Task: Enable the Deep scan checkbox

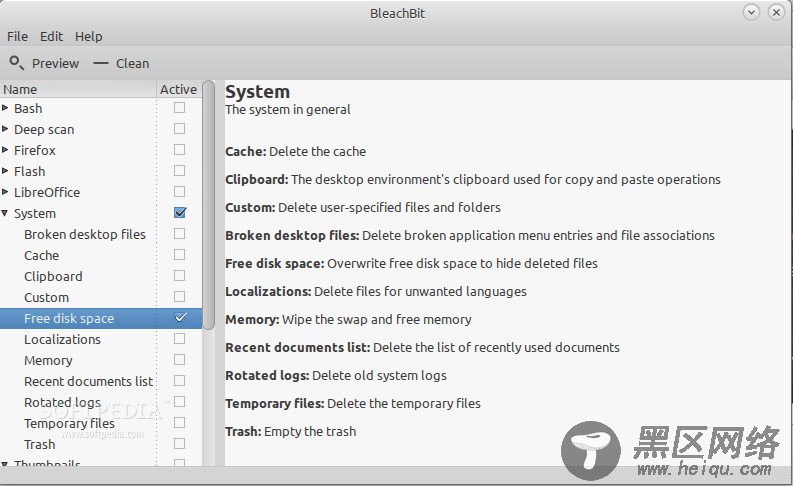Action: click(180, 129)
